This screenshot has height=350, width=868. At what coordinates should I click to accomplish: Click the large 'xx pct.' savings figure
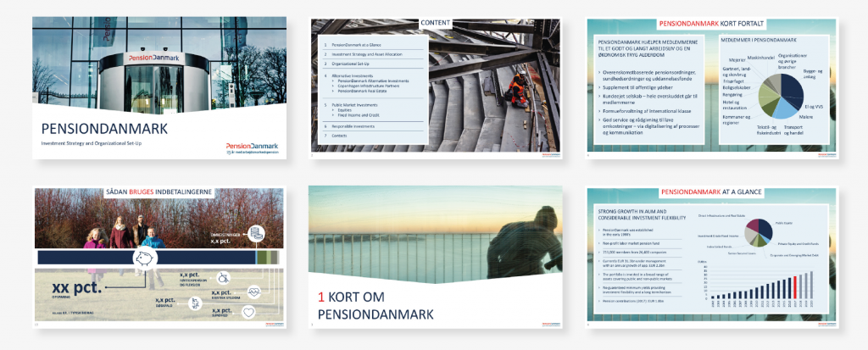pos(77,288)
